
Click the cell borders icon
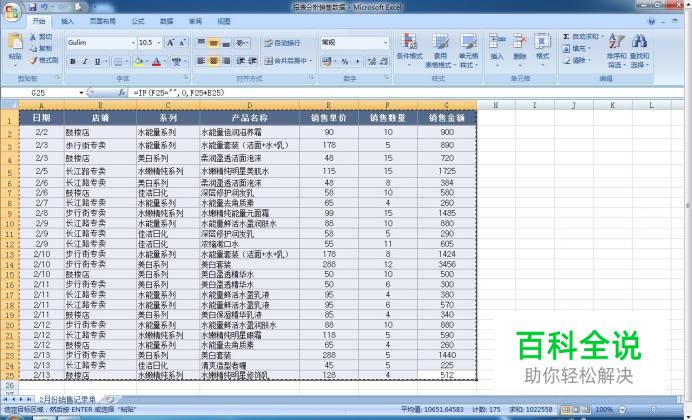(x=118, y=62)
